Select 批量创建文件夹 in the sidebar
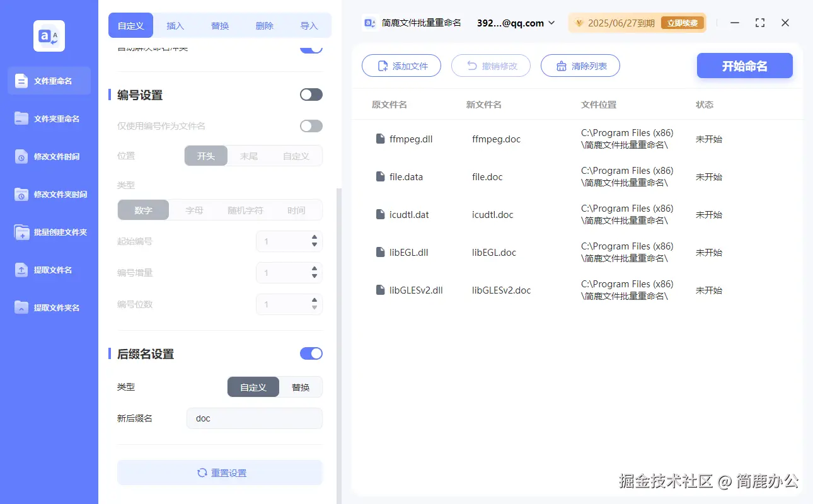813x504 pixels. coord(49,232)
